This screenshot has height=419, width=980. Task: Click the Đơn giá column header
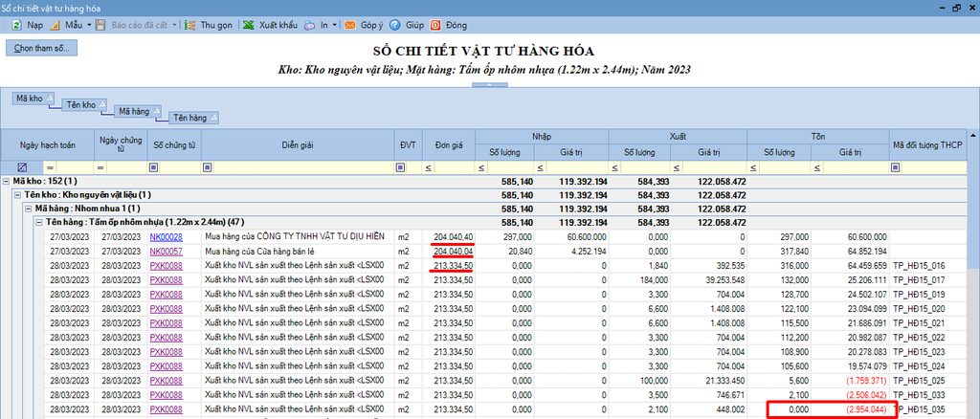pyautogui.click(x=449, y=144)
